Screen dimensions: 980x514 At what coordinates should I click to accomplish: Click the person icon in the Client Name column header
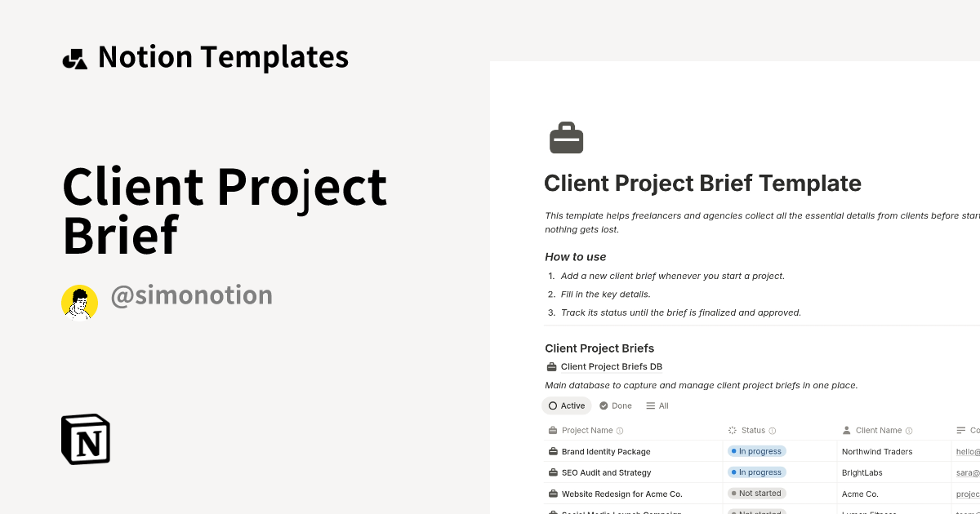[847, 430]
